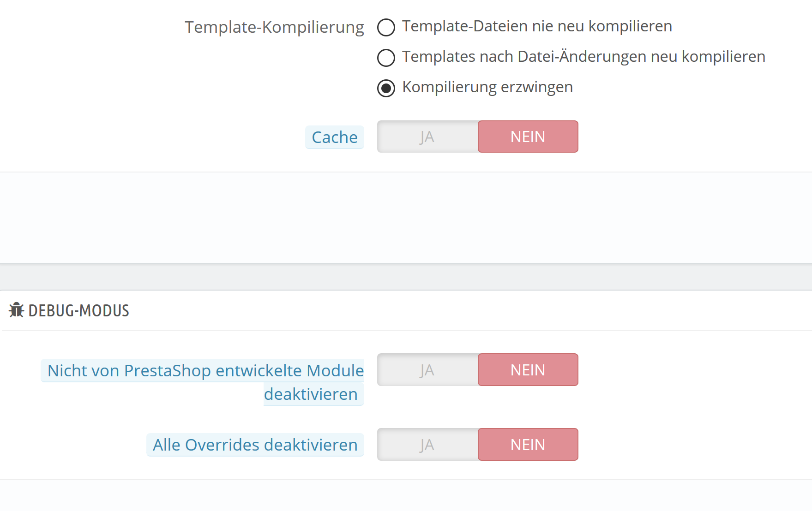812x511 pixels.
Task: Select the 'Kompilierung erzwingen' radio button
Action: [x=386, y=88]
